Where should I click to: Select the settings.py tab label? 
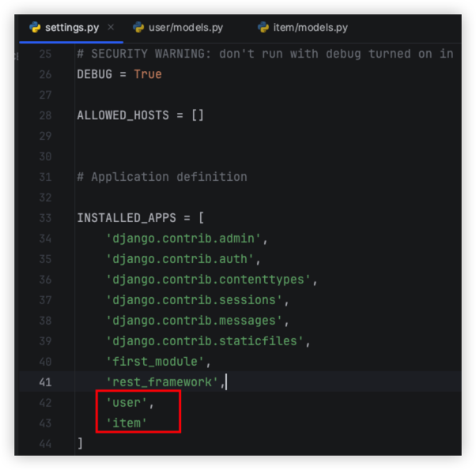(71, 28)
